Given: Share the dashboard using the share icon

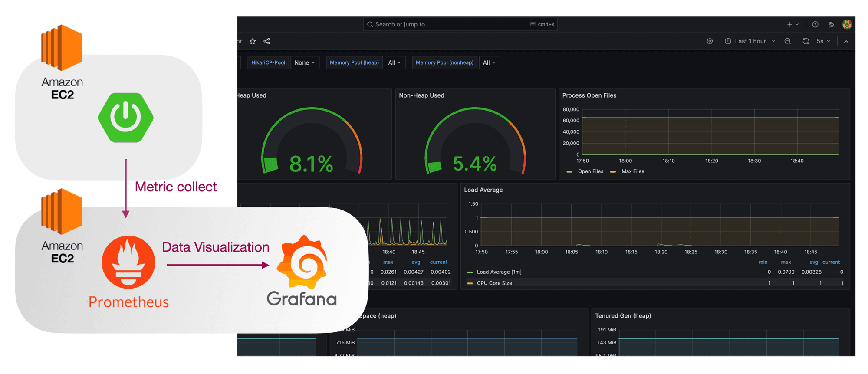Looking at the screenshot, I should (x=267, y=41).
